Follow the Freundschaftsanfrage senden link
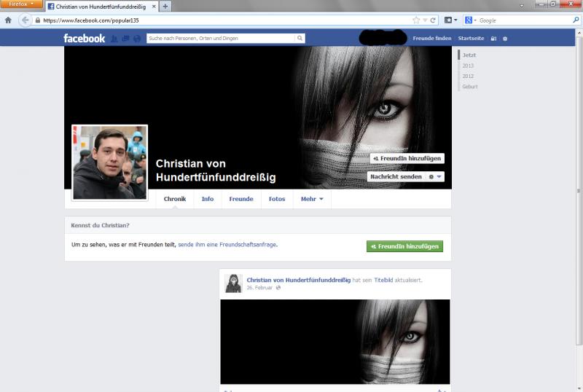Image resolution: width=583 pixels, height=392 pixels. (x=227, y=245)
